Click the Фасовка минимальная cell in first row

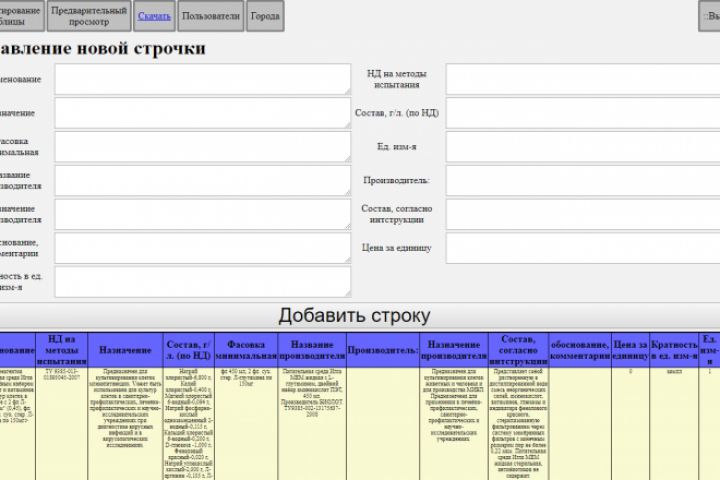[246, 424]
